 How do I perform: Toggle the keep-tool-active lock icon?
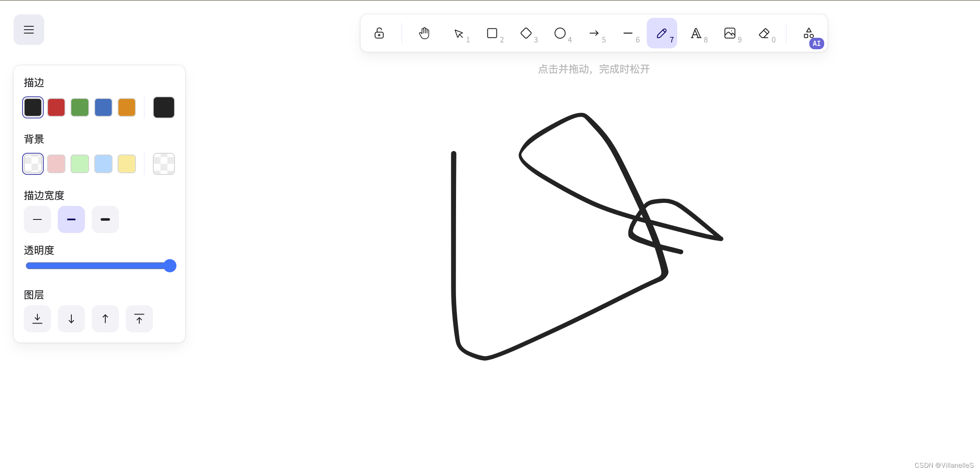pos(379,33)
